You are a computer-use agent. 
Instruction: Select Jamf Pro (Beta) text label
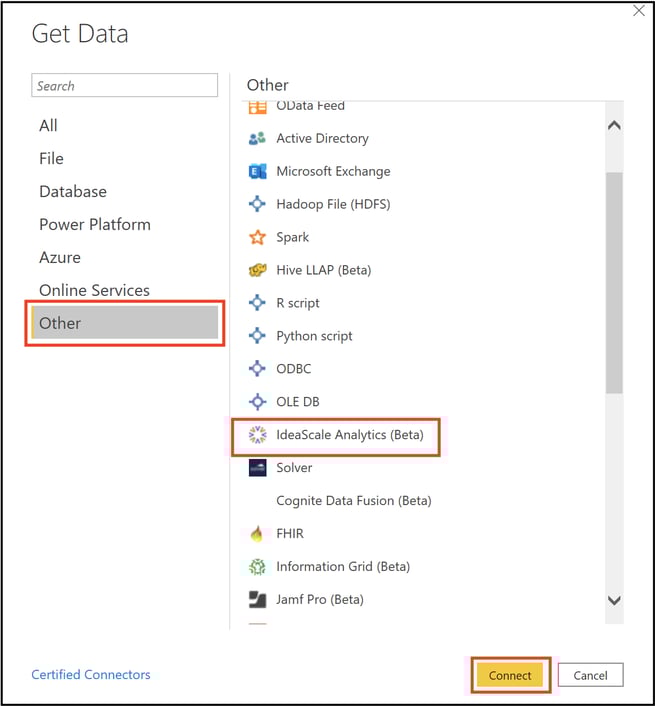pos(320,599)
